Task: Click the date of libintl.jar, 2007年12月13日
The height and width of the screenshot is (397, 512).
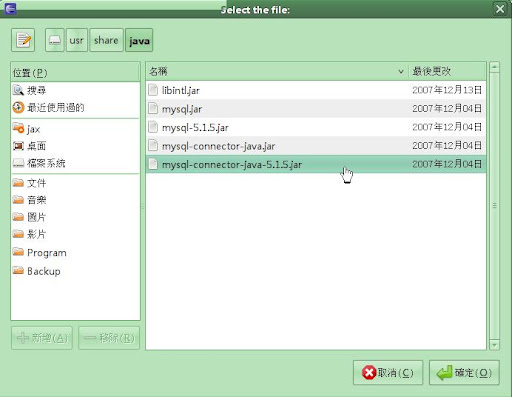Action: point(447,90)
